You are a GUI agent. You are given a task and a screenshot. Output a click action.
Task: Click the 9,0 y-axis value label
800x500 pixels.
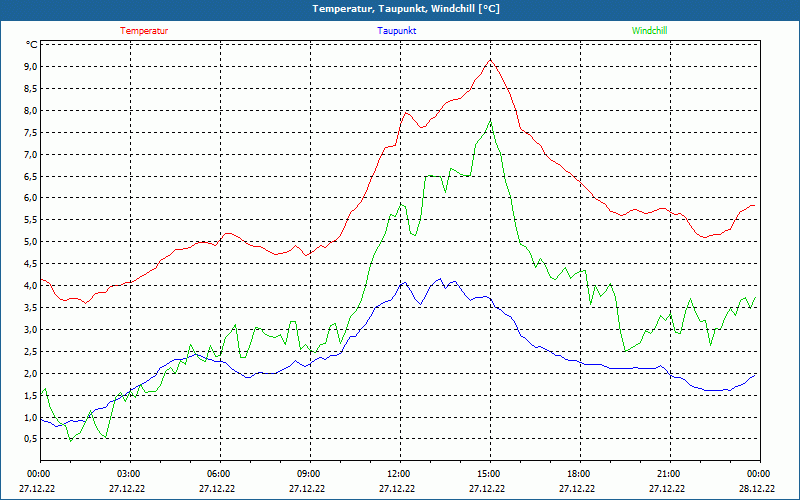[30, 66]
